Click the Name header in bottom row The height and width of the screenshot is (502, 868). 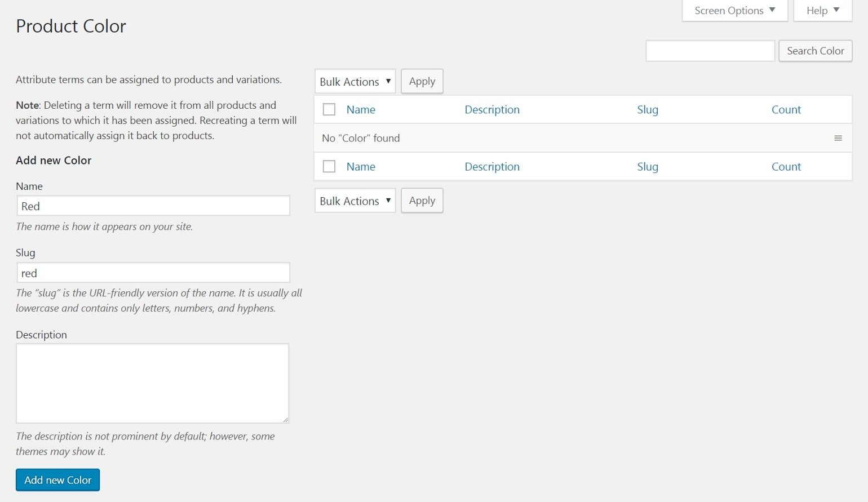360,166
